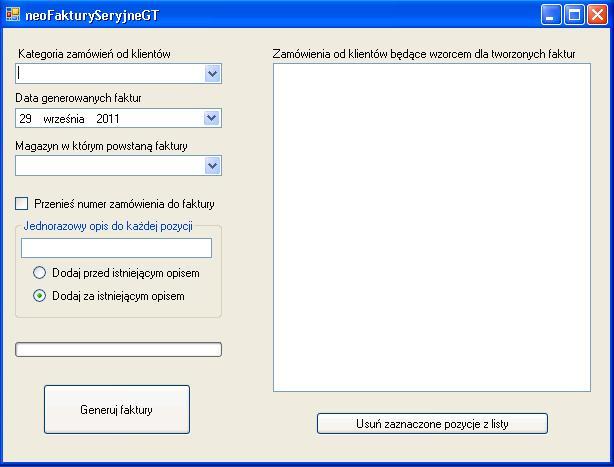Click the neoFakturySeryjneGT app icon in title bar
This screenshot has height=467, width=614.
pos(13,14)
